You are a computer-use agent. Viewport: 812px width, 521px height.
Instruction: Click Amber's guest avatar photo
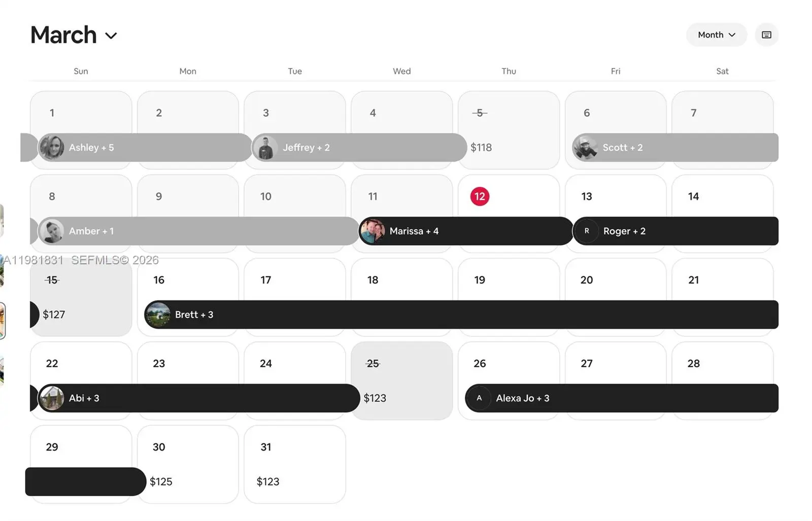point(52,231)
